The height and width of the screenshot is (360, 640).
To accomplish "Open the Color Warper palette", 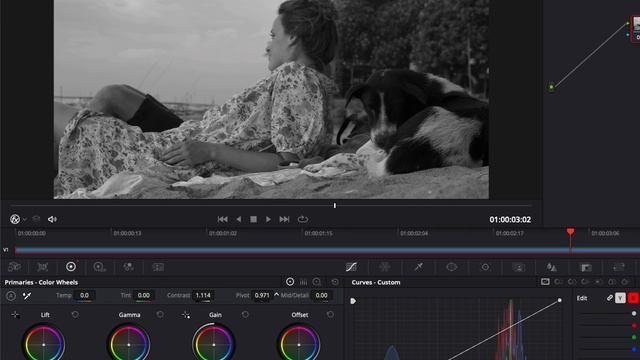I will pyautogui.click(x=384, y=267).
